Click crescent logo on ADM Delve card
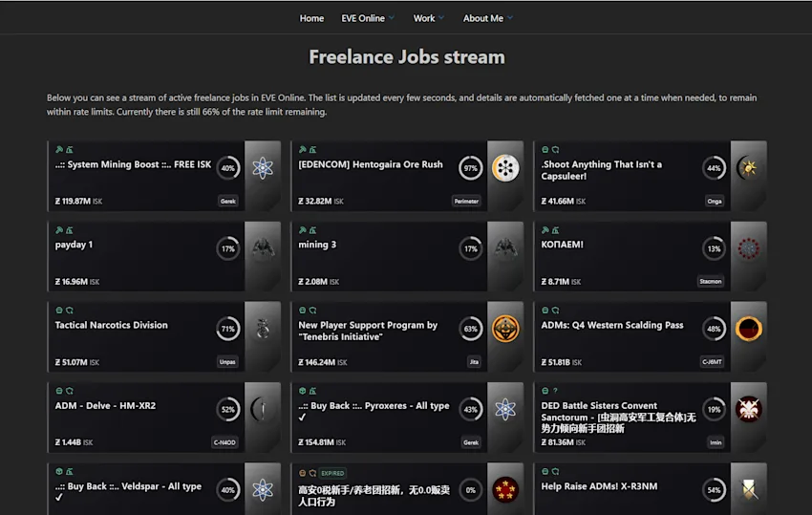 (x=261, y=409)
